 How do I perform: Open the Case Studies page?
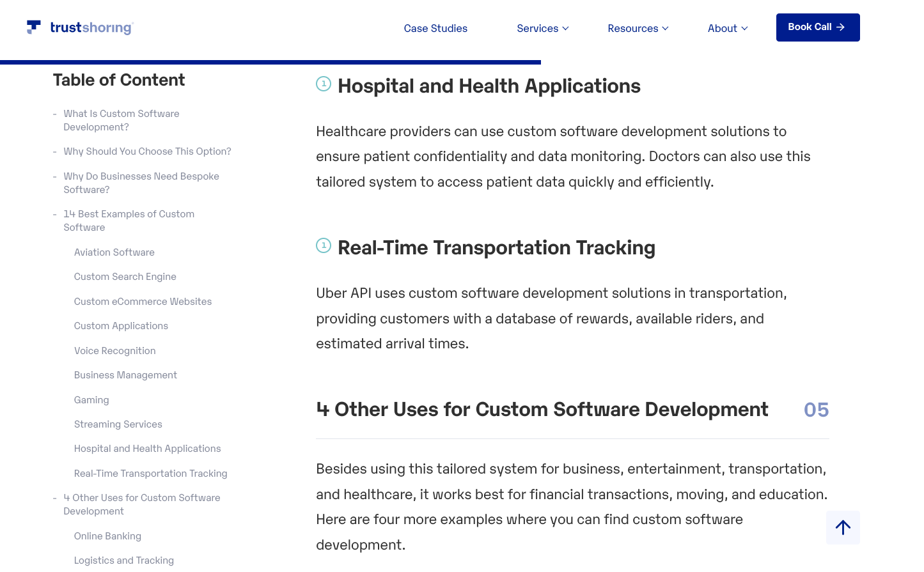tap(435, 28)
